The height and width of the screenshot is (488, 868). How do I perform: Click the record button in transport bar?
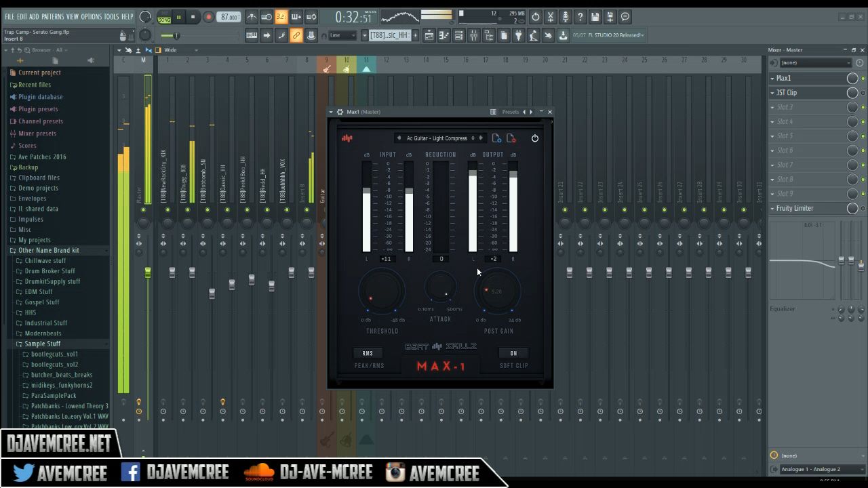(x=208, y=17)
